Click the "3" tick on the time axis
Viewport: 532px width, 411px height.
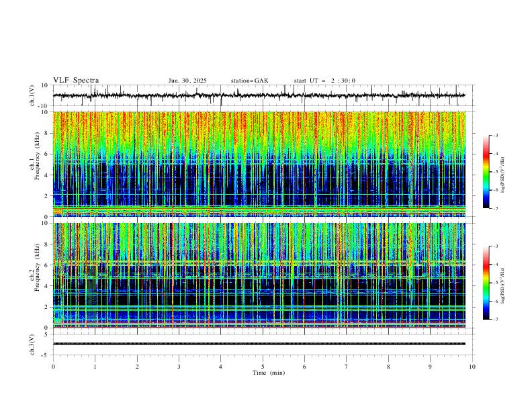179,367
